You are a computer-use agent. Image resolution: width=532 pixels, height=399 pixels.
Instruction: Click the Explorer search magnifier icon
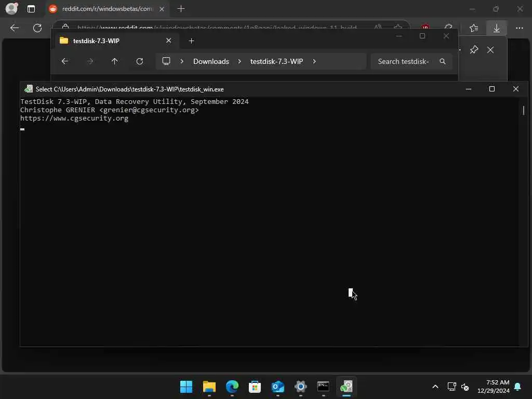click(x=443, y=61)
